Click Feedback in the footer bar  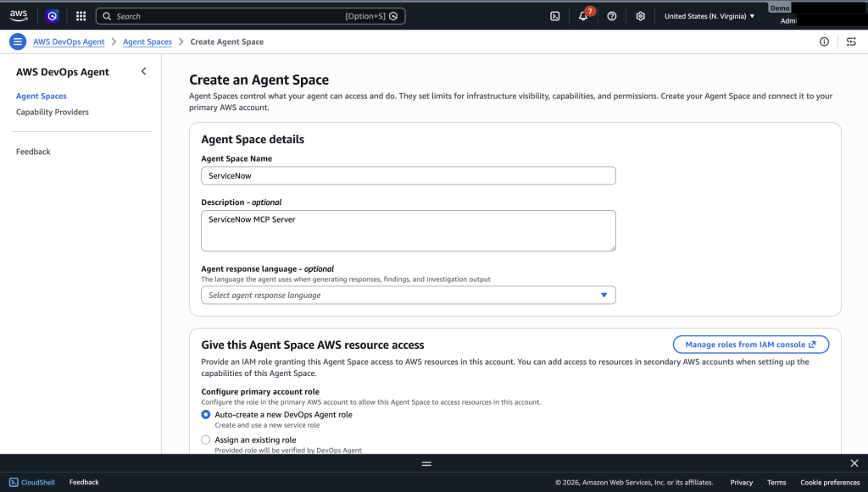[84, 482]
